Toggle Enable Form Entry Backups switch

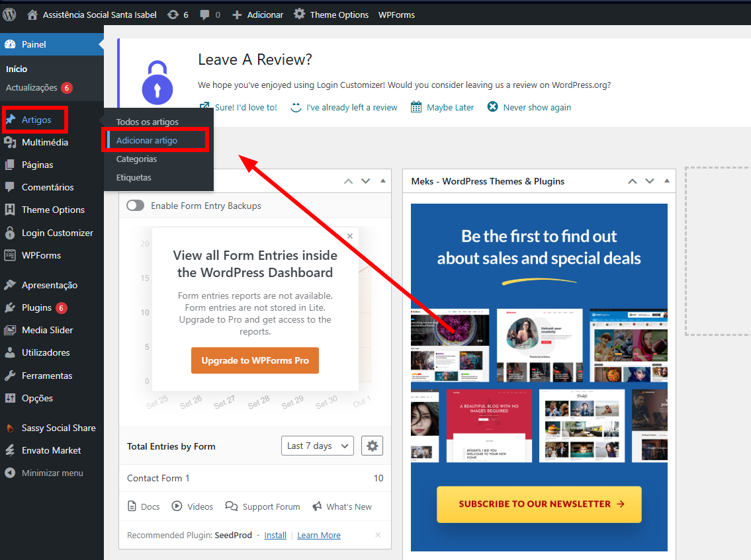click(x=136, y=206)
